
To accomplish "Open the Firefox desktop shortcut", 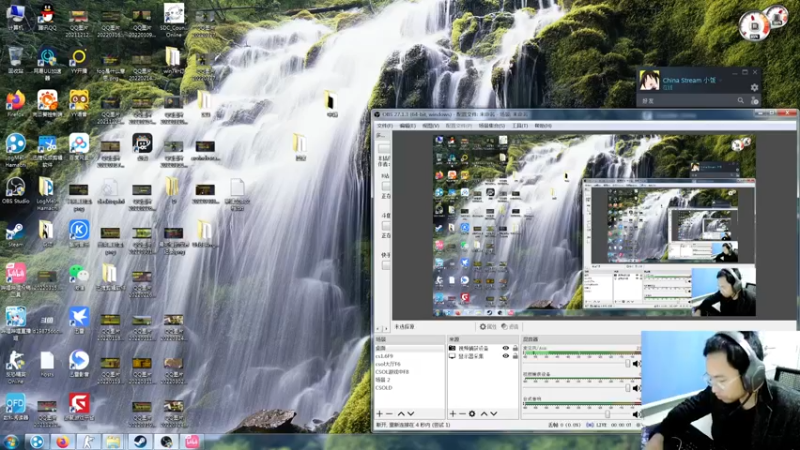I will pyautogui.click(x=15, y=104).
